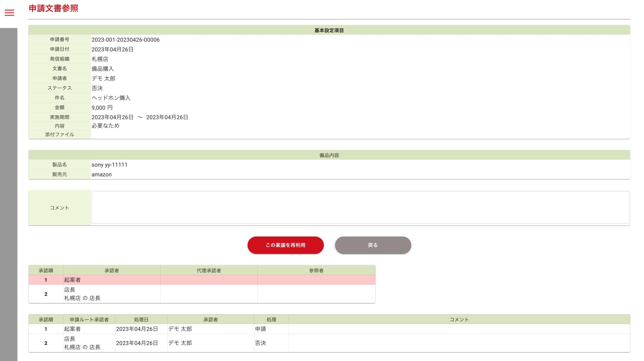Click the 起案者 row in approval route
644x361 pixels.
pos(72,280)
